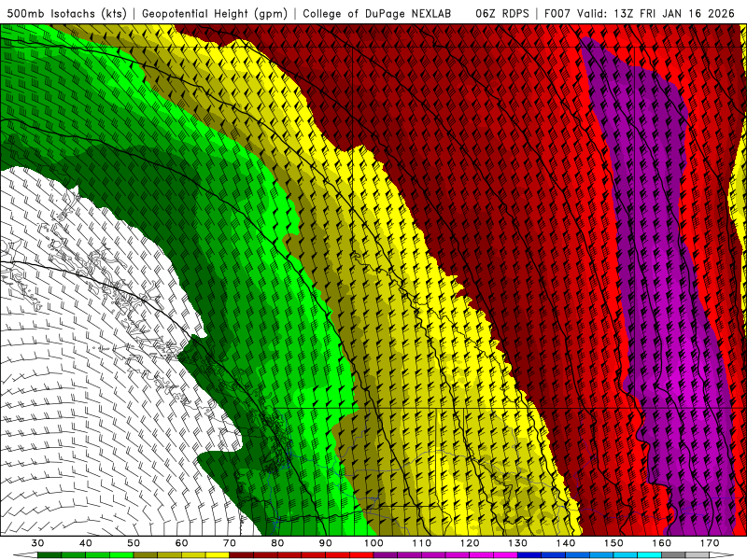Click the '500mb Isotachs (kts)' title text

click(x=67, y=14)
